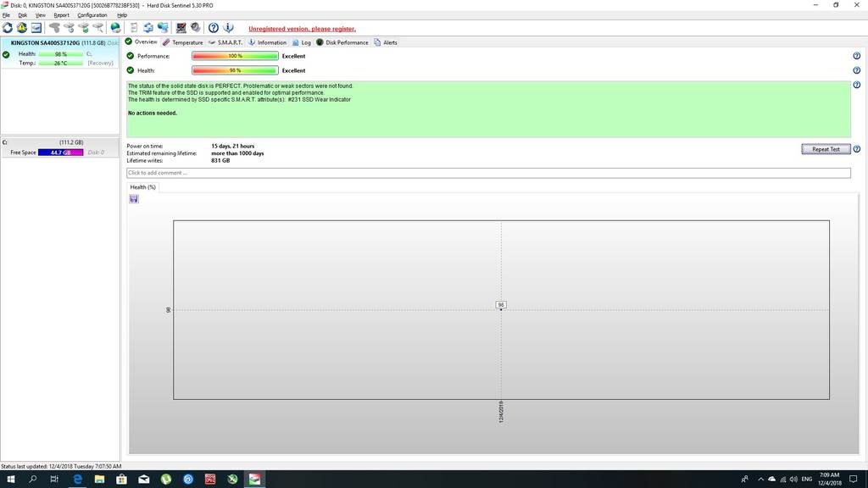Screen dimensions: 868x488
Task: Click the 'more than 1000 days' lifetime value
Action: pos(237,153)
